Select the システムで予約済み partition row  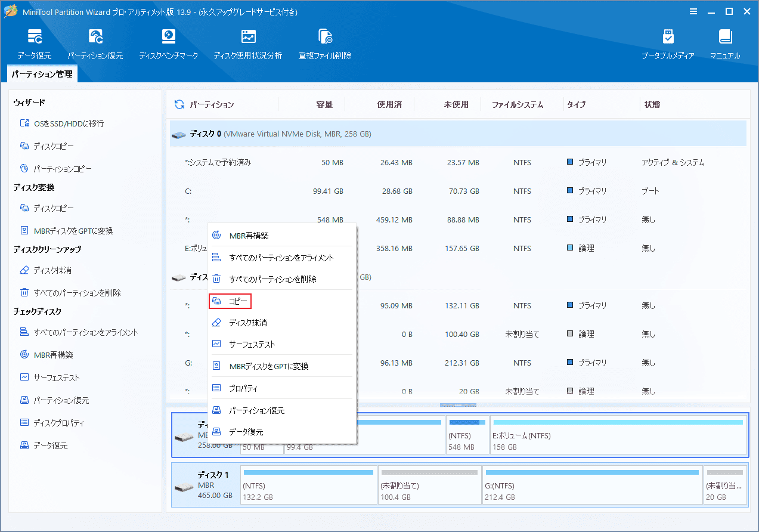pos(458,162)
